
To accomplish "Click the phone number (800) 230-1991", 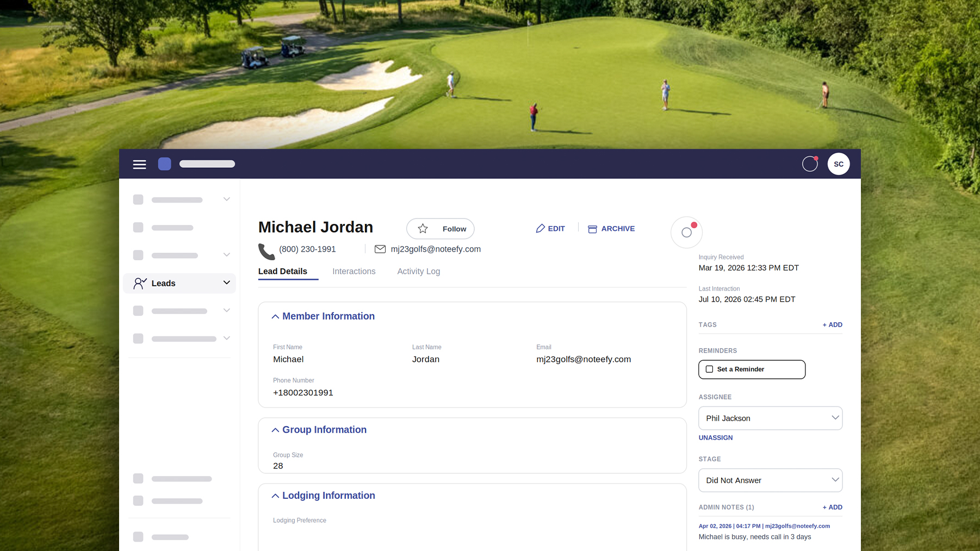I will click(307, 249).
